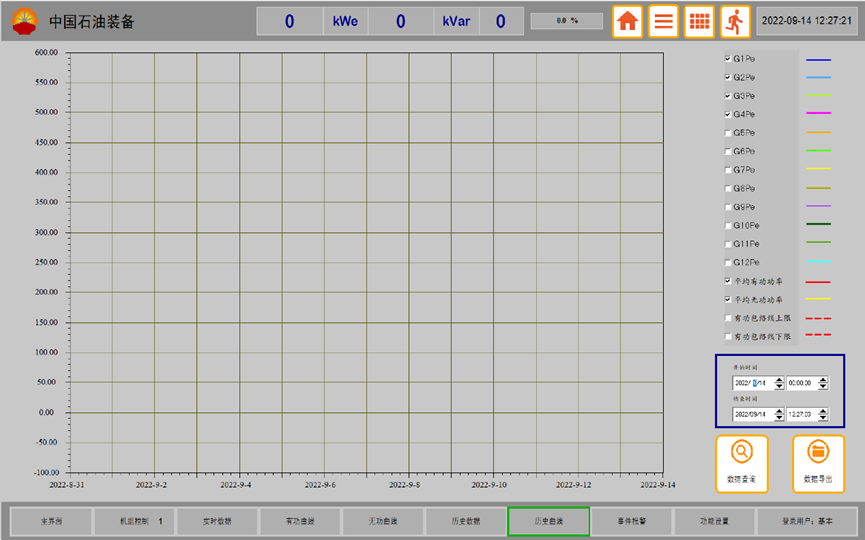Switch to the 历史数据 tab

point(466,521)
